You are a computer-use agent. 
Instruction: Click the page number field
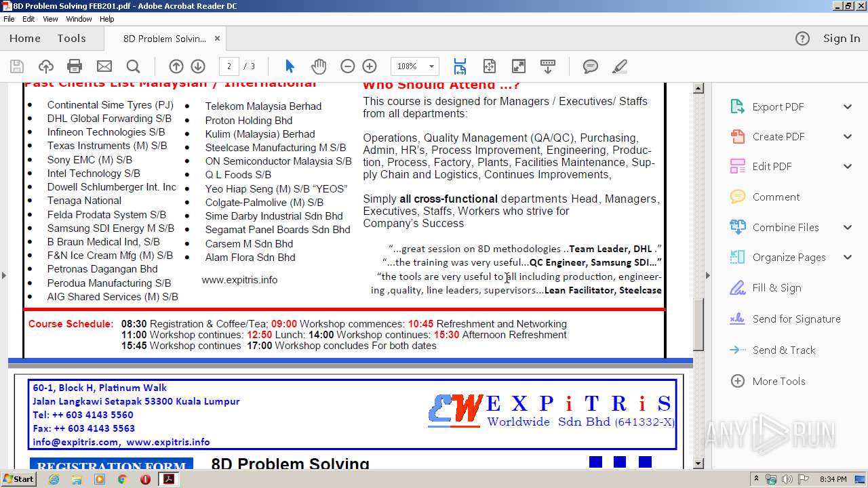(x=229, y=66)
